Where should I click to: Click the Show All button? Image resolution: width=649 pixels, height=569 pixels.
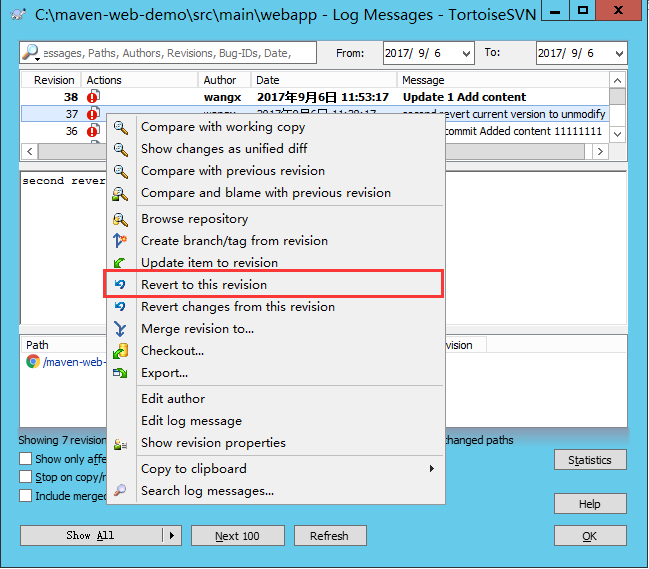pos(90,535)
